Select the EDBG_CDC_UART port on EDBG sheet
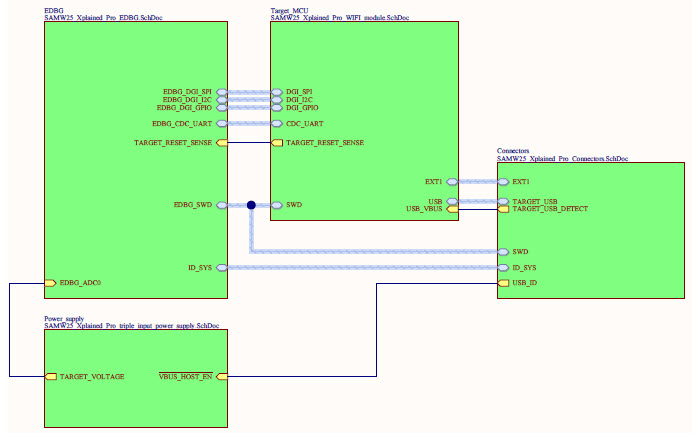This screenshot has width=692, height=433. point(221,124)
